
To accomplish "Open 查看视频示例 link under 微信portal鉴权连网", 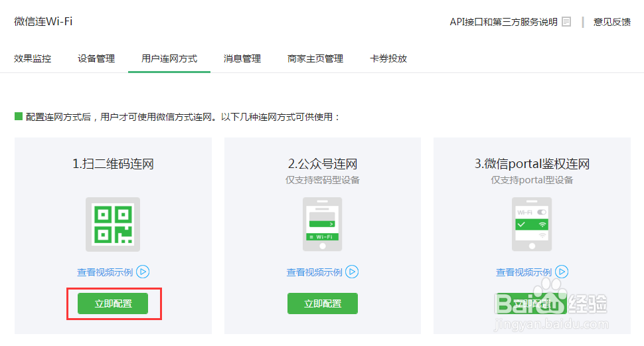I will [524, 272].
